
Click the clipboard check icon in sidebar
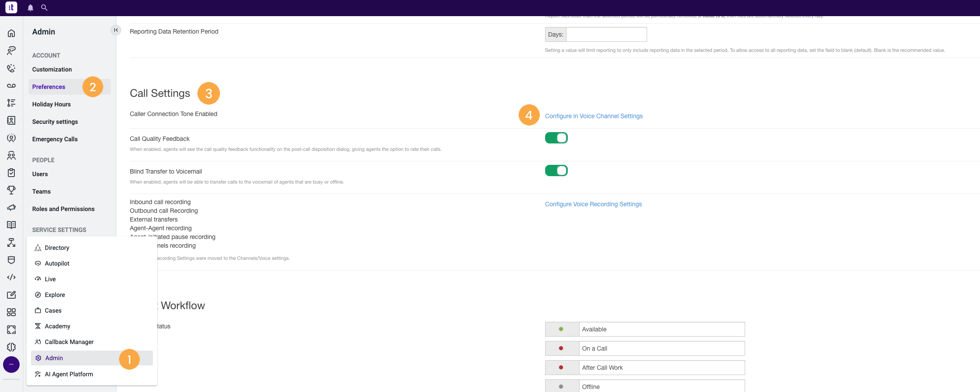(11, 173)
